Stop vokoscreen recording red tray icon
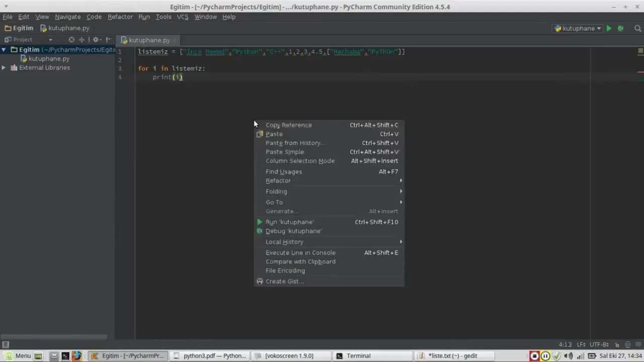This screenshot has height=362, width=644. (534, 356)
